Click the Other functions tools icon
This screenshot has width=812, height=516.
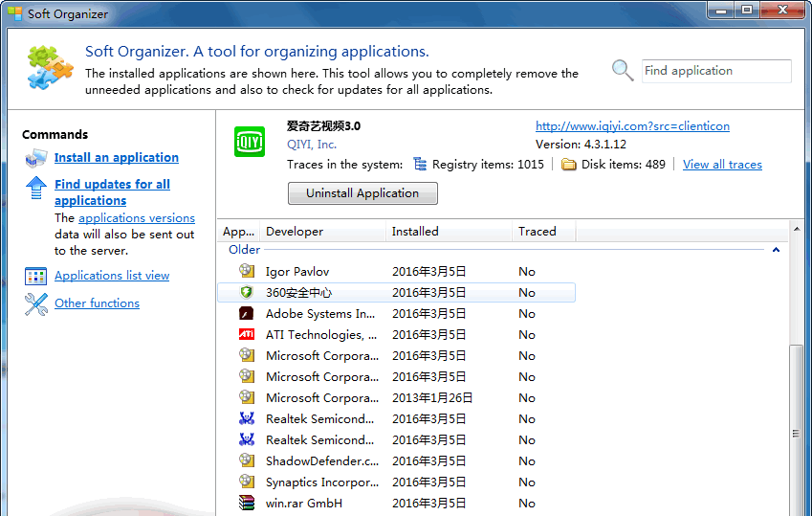pyautogui.click(x=36, y=303)
